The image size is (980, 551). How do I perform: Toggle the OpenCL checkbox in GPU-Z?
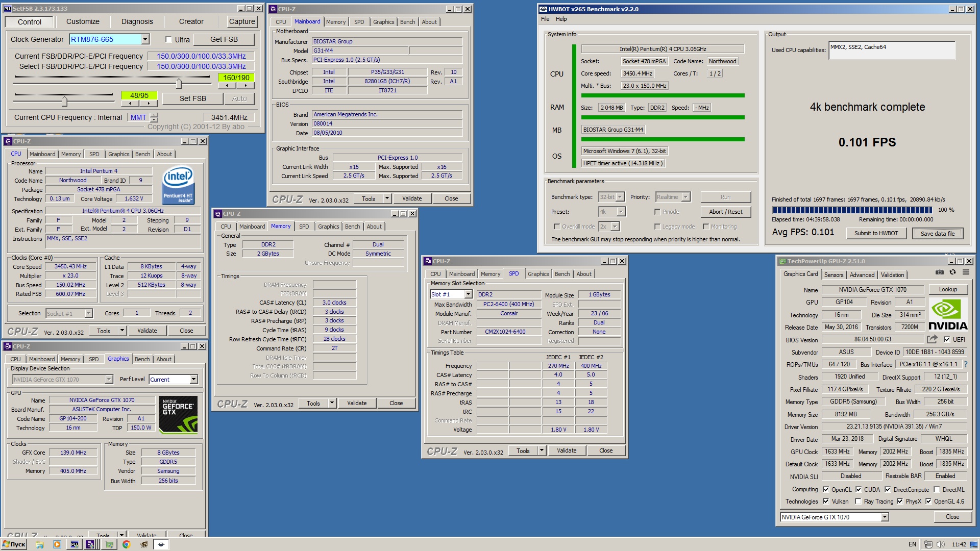click(826, 489)
